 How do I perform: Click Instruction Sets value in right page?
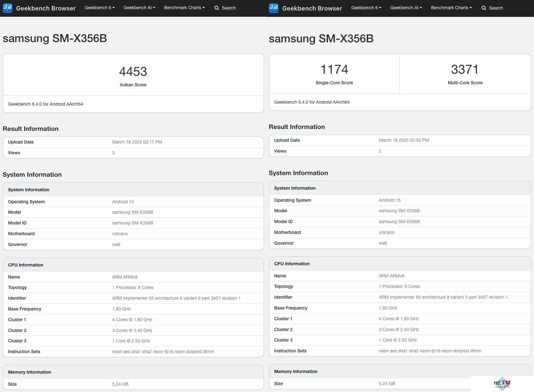(x=430, y=351)
